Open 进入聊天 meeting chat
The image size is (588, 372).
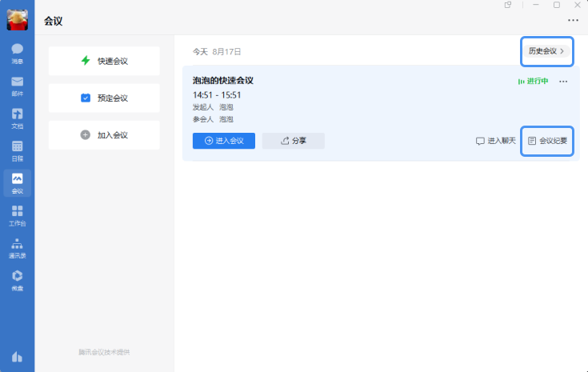(496, 141)
